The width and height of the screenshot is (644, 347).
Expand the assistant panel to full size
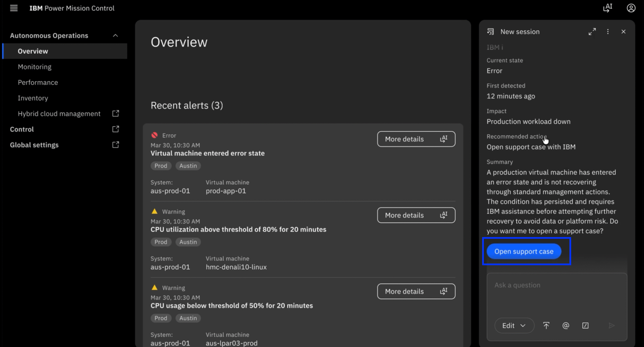592,32
